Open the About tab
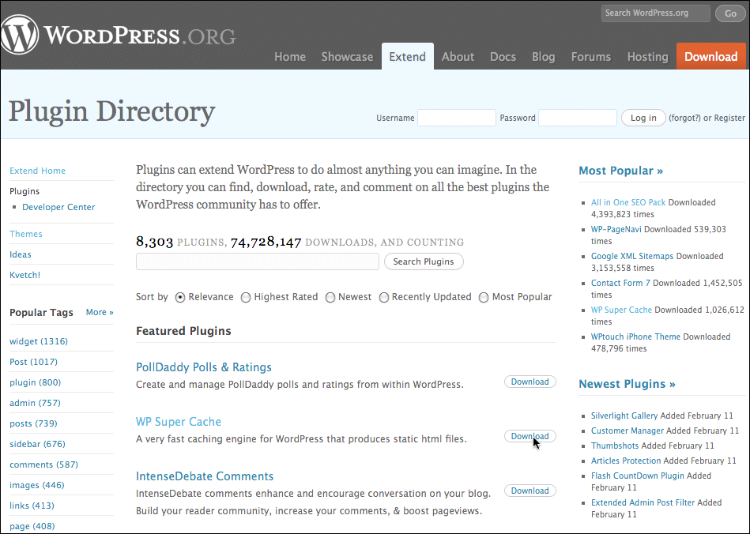 point(458,57)
